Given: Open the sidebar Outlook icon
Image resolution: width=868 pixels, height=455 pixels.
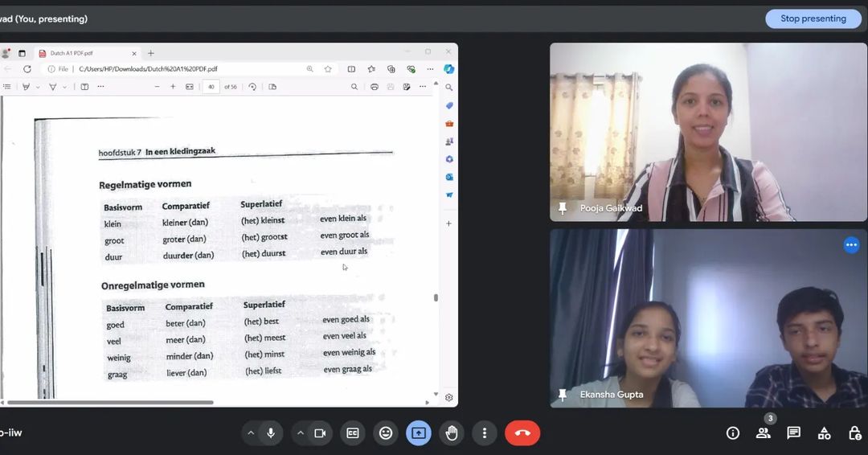Looking at the screenshot, I should pyautogui.click(x=449, y=177).
